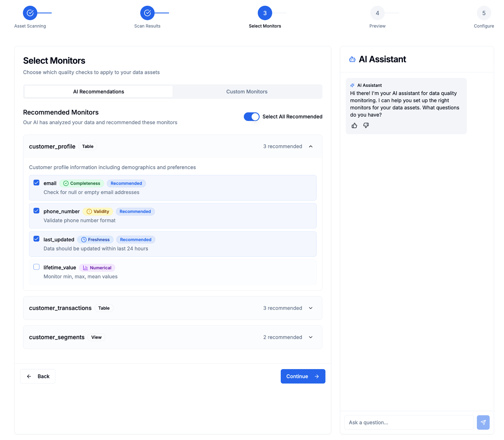Uncheck the phone_number validity checkbox

point(36,211)
